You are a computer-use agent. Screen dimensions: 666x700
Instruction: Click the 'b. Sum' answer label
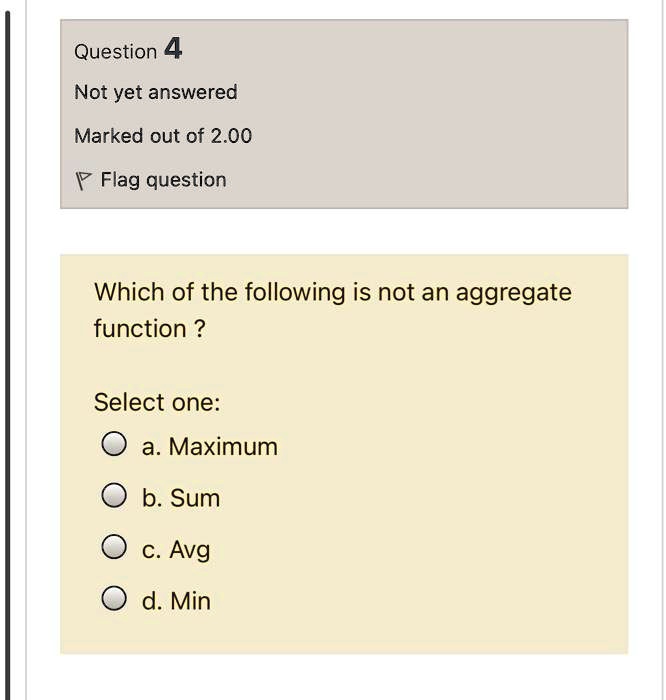pyautogui.click(x=181, y=498)
